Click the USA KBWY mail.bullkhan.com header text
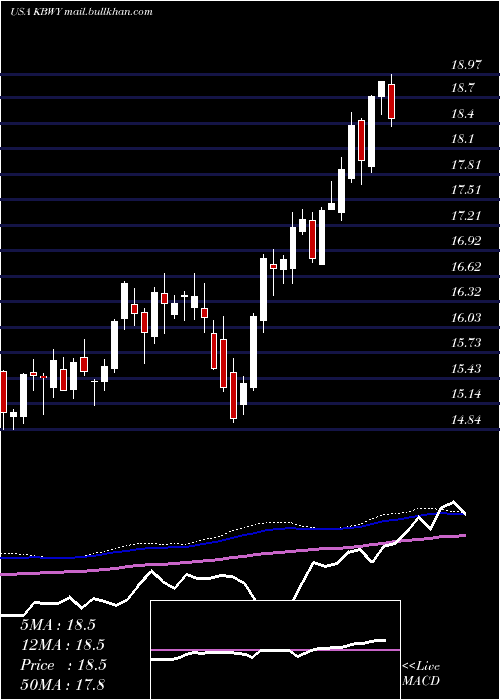The height and width of the screenshot is (700, 500). click(x=81, y=12)
